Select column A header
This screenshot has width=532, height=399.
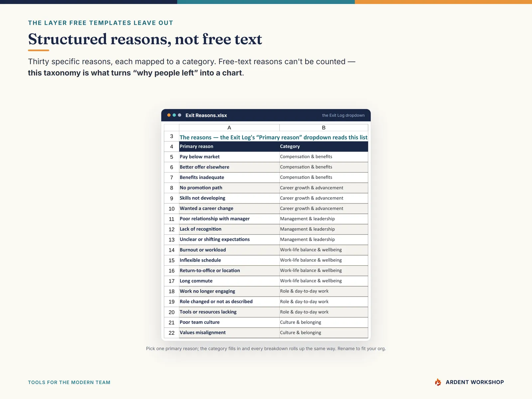pos(229,128)
